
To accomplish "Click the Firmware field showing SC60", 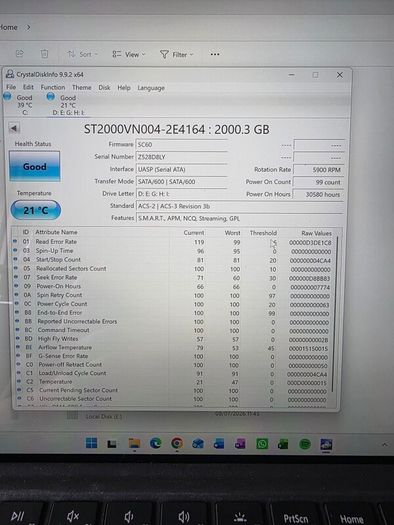I will pos(182,145).
